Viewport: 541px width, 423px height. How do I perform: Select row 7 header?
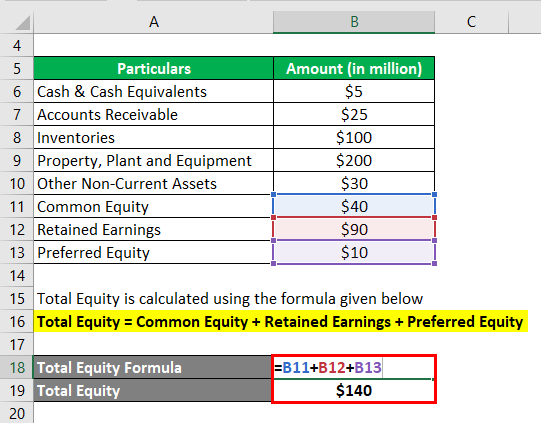[17, 115]
